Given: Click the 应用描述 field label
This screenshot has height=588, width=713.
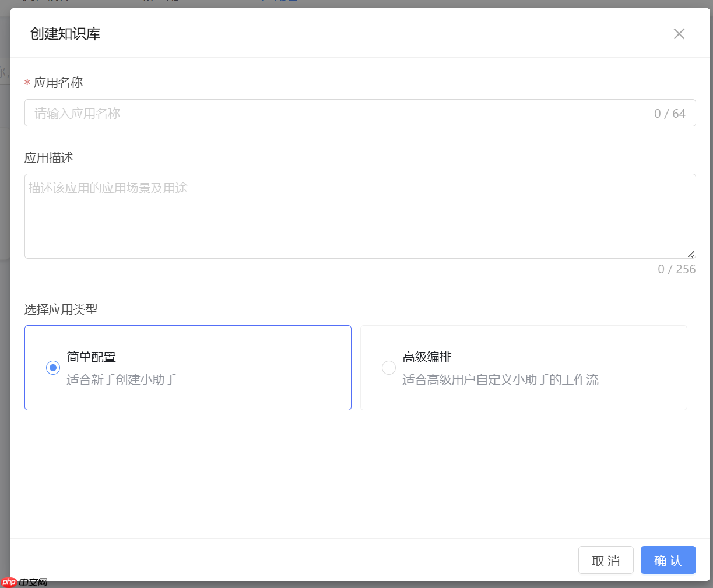Looking at the screenshot, I should click(x=48, y=157).
